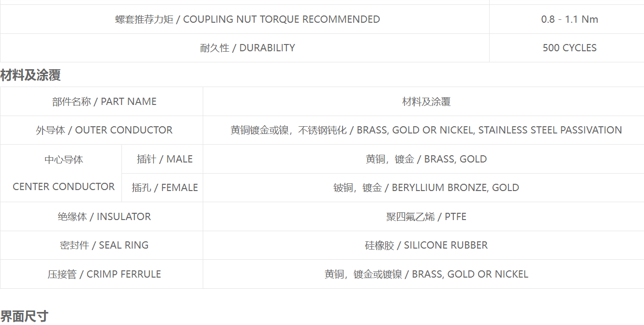
Task: Click the COUPLING NUT TORQUE RECOMMENDED cell
Action: tap(245, 19)
